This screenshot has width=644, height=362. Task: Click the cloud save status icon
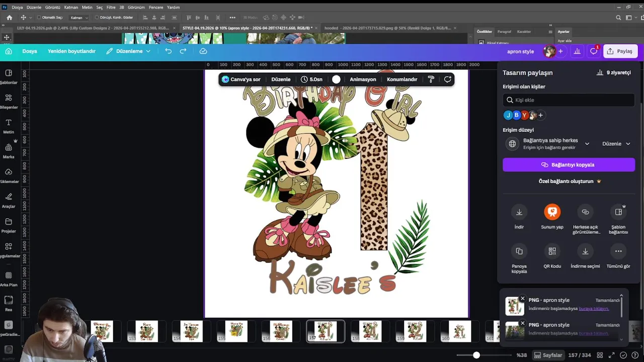point(203,51)
